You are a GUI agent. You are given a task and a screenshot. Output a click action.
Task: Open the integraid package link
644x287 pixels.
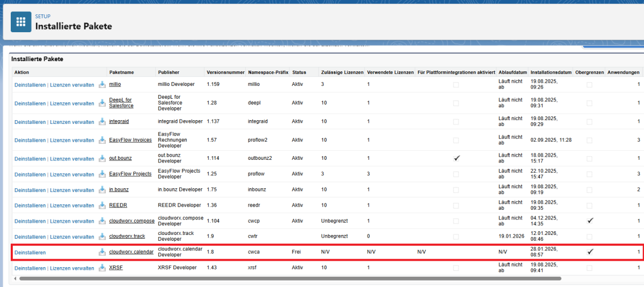point(119,122)
